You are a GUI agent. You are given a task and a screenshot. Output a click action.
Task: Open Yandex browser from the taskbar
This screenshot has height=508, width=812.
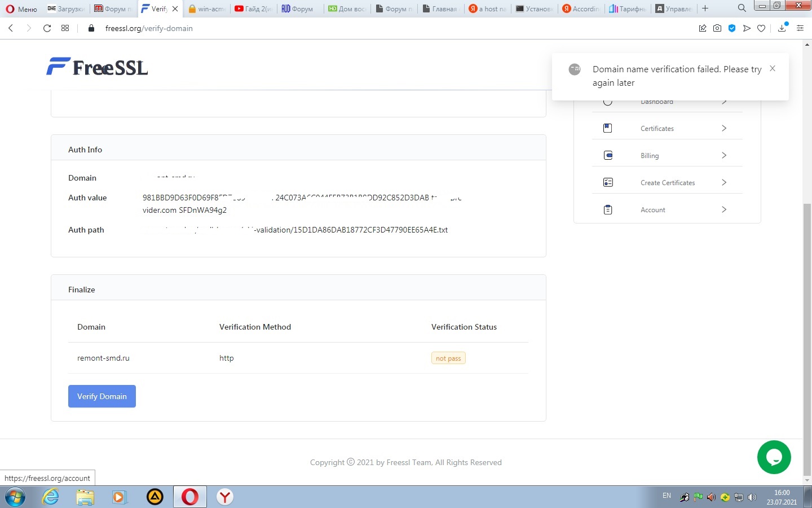(x=225, y=497)
